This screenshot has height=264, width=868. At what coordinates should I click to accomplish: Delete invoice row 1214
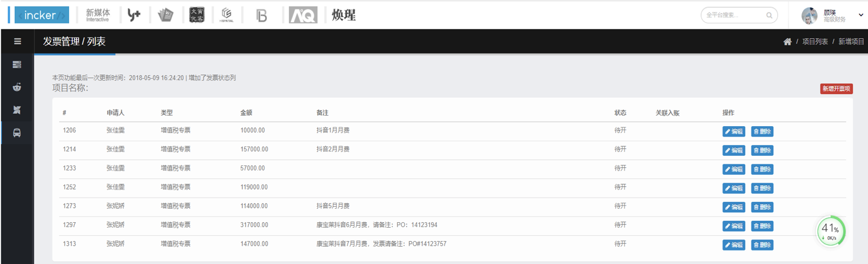762,150
